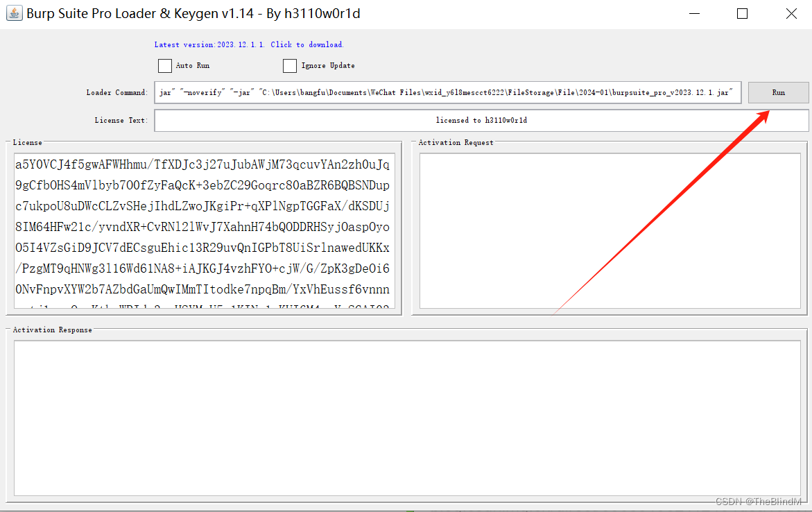Toggle the Ignore Update checkbox
This screenshot has width=812, height=512.
click(289, 66)
